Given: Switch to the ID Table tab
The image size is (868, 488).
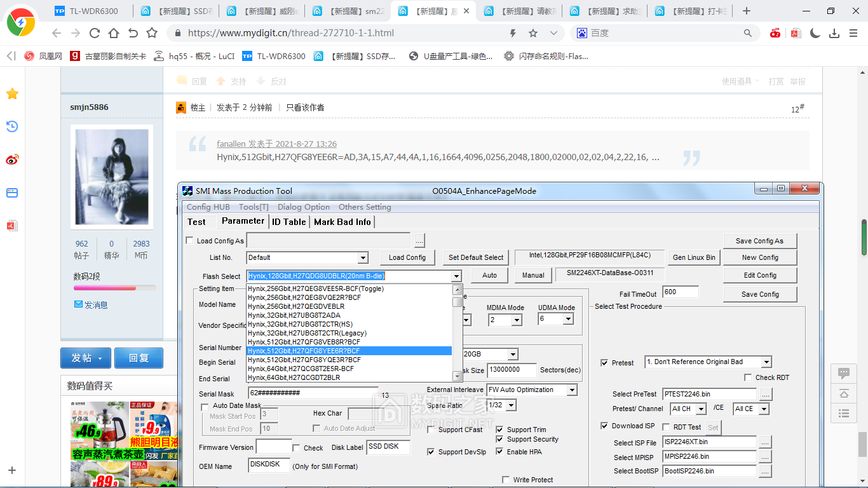Looking at the screenshot, I should point(289,222).
